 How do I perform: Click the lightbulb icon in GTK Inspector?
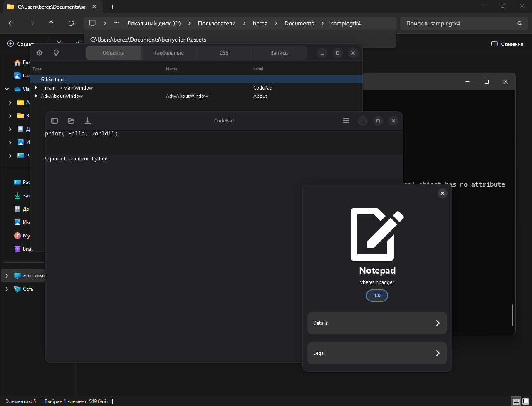pyautogui.click(x=56, y=53)
